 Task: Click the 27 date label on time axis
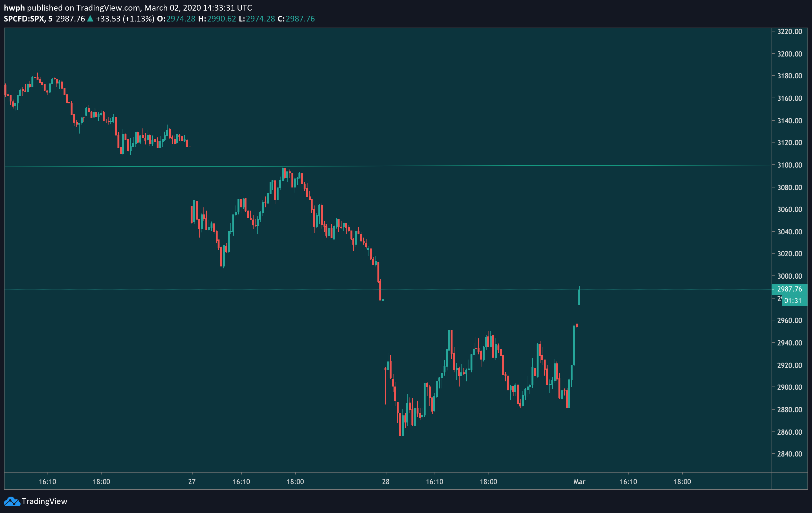tap(192, 482)
